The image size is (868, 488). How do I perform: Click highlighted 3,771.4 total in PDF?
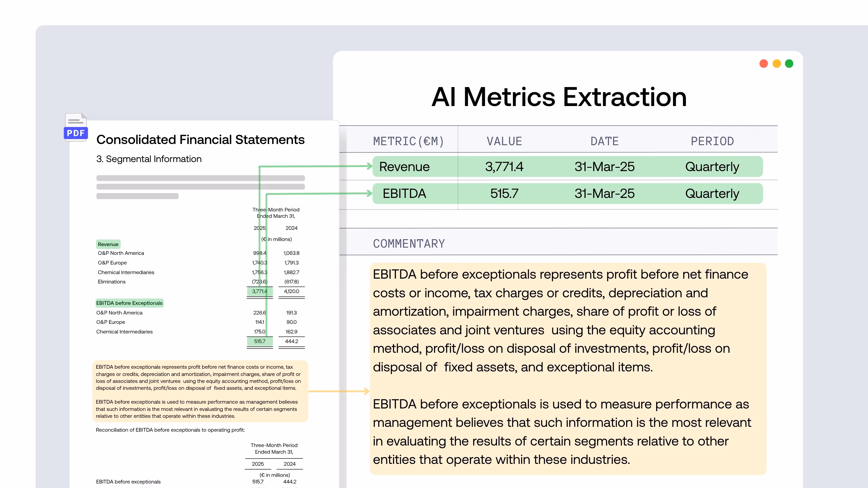click(x=260, y=291)
